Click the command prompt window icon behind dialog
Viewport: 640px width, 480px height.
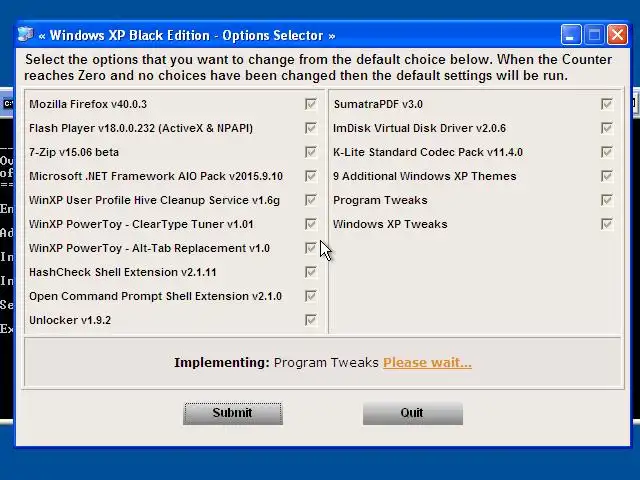point(8,104)
